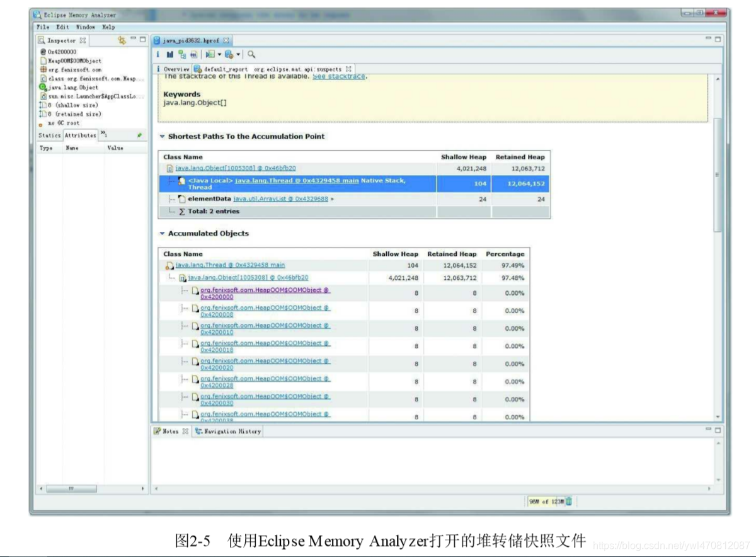This screenshot has height=557, width=756.
Task: Click the Percentage column header
Action: [x=505, y=254]
